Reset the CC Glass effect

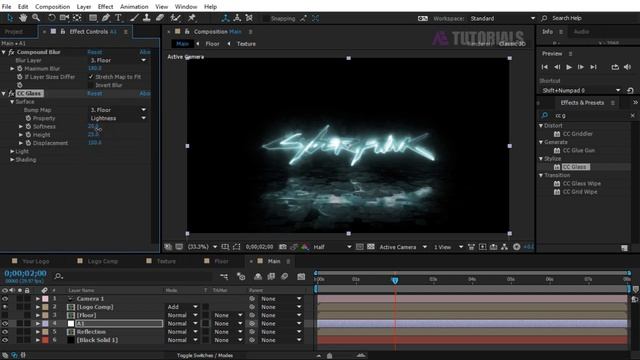95,93
